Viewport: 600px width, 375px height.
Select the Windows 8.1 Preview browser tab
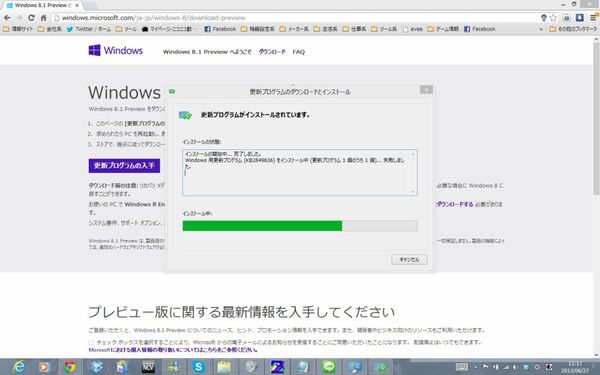coord(43,5)
